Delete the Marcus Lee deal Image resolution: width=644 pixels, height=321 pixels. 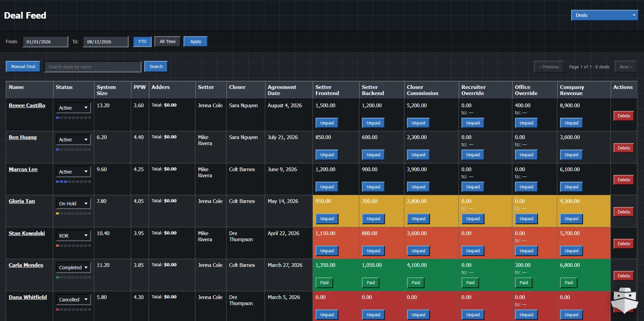pyautogui.click(x=624, y=180)
